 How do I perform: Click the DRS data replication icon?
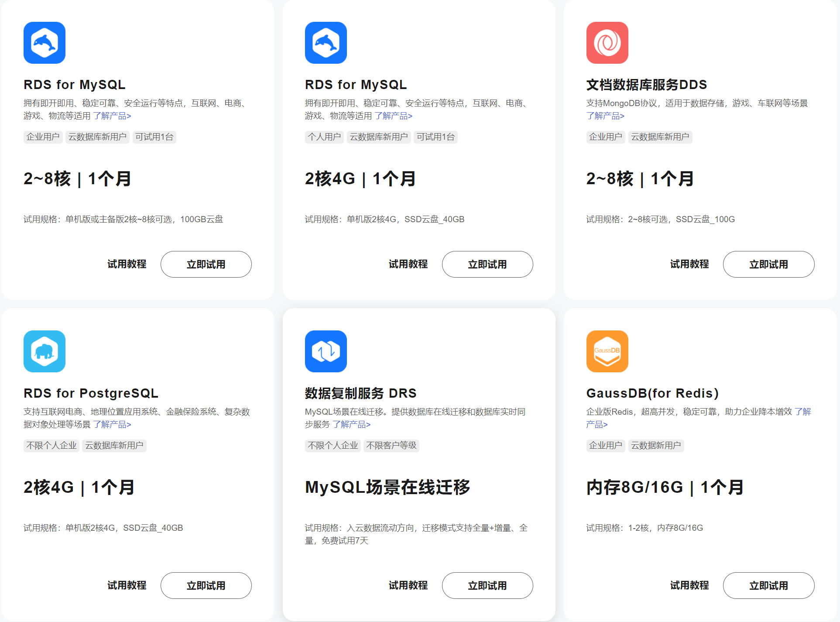point(326,351)
